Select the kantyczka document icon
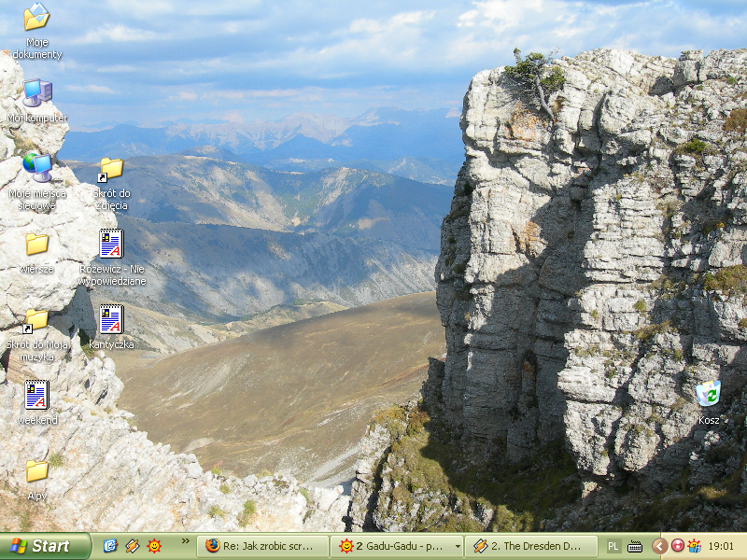Image resolution: width=747 pixels, height=560 pixels. [x=111, y=319]
